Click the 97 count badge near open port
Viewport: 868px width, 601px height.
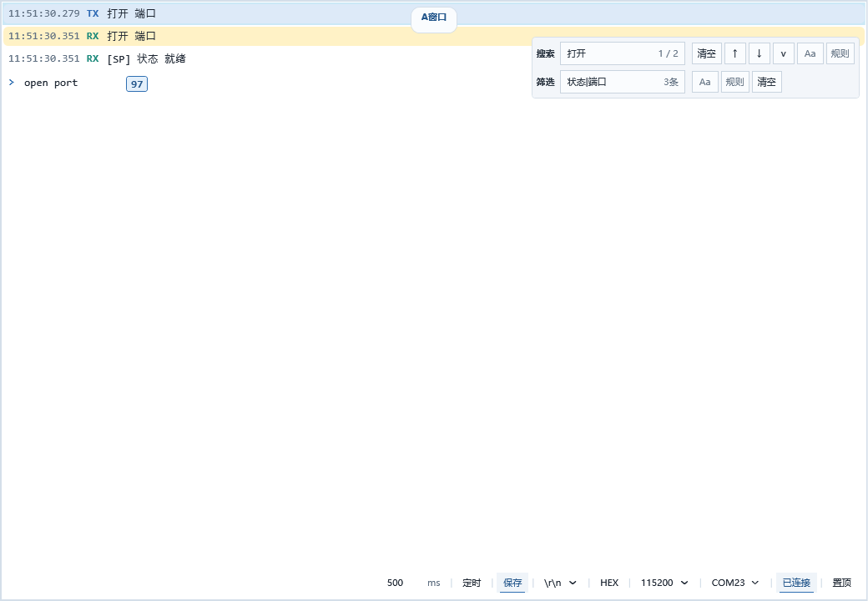pyautogui.click(x=136, y=83)
